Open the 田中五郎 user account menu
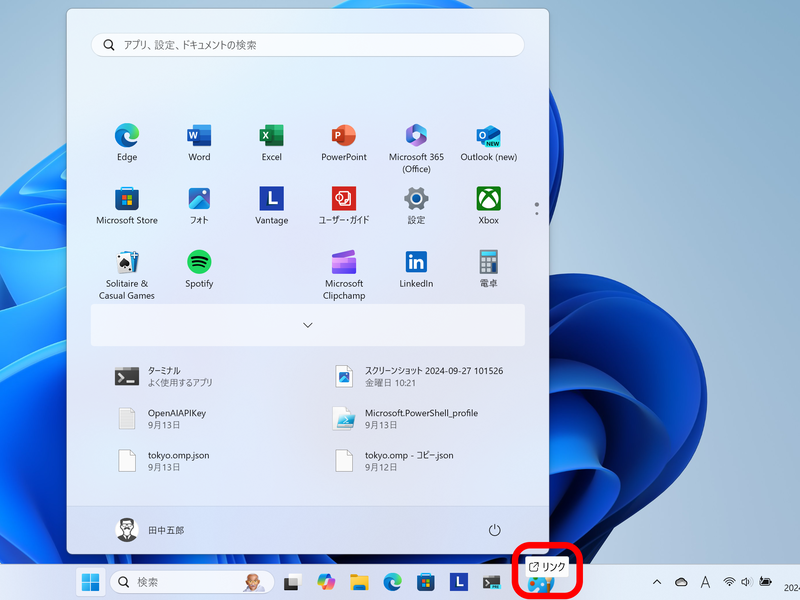The height and width of the screenshot is (600, 800). pyautogui.click(x=149, y=530)
